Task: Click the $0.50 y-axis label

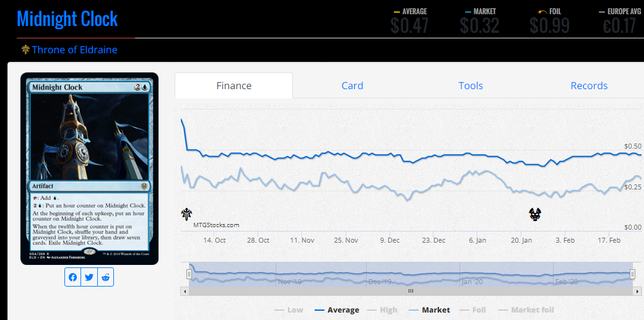Action: coord(632,146)
